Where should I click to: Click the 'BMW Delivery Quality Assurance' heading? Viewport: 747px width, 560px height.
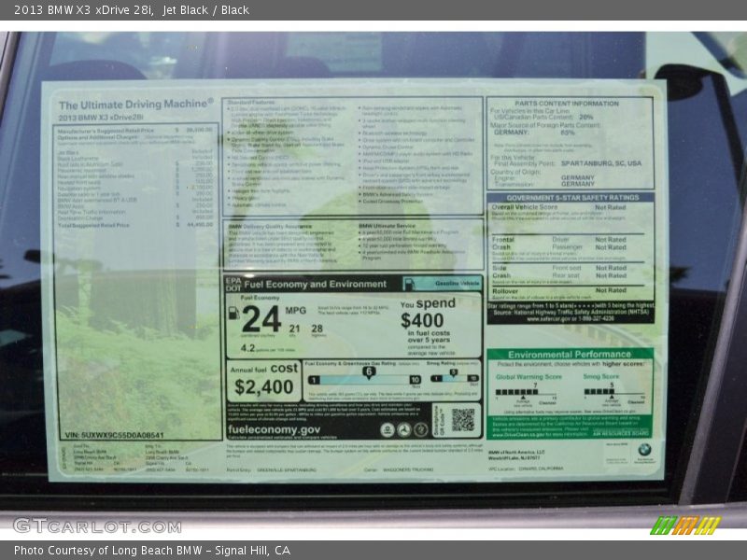tap(270, 227)
